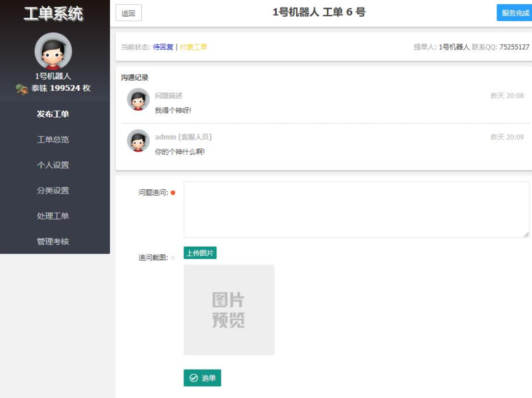Image resolution: width=532 pixels, height=398 pixels.
Task: Click the red required dot by 问题追问
Action: click(x=173, y=192)
